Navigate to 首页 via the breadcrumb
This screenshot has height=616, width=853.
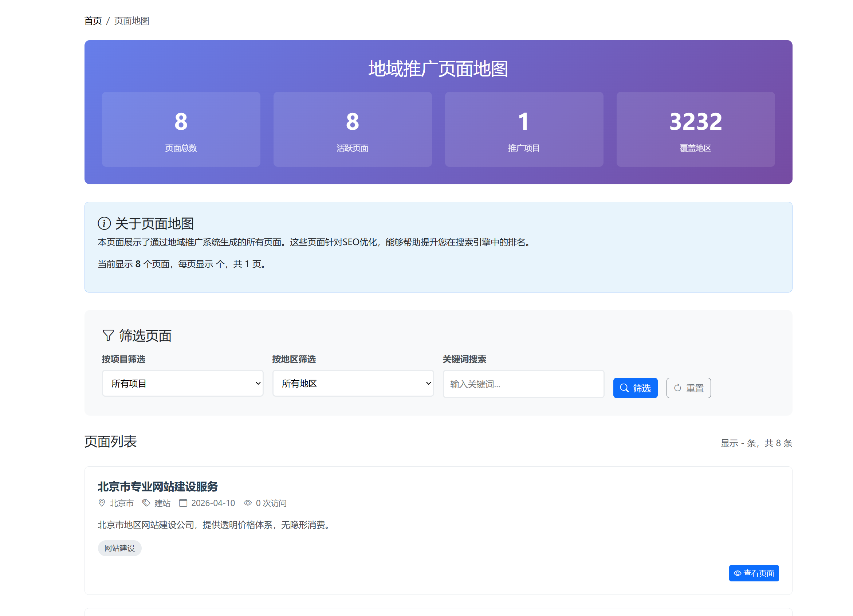(93, 21)
